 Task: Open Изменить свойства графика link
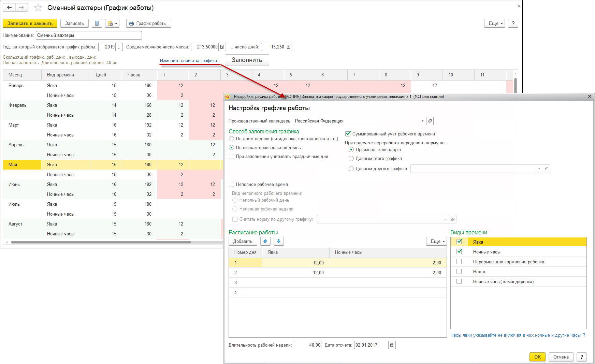coord(190,60)
